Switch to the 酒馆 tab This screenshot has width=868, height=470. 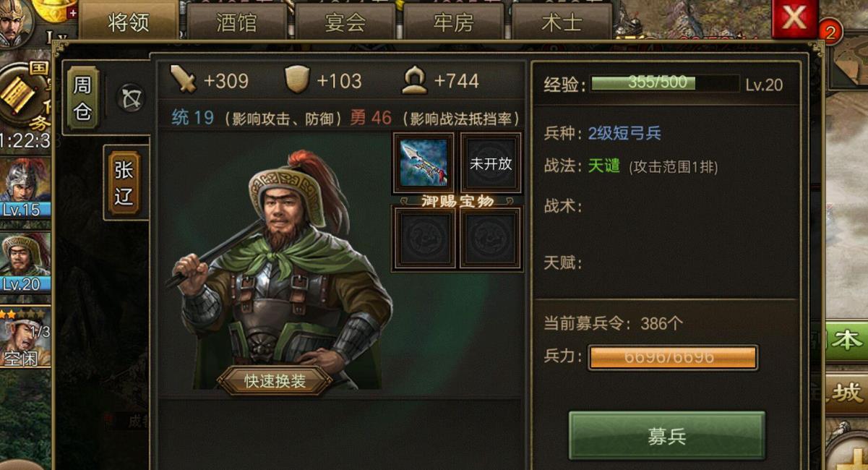(x=237, y=22)
